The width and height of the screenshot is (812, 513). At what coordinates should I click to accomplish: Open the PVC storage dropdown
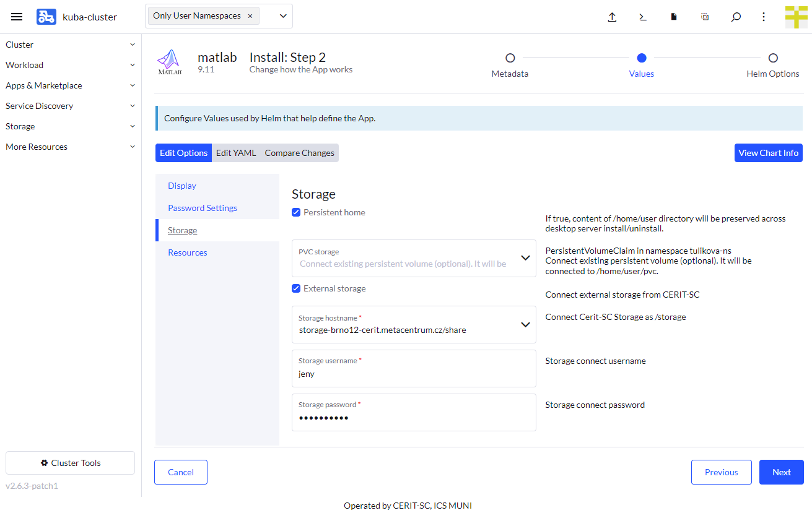pos(525,258)
